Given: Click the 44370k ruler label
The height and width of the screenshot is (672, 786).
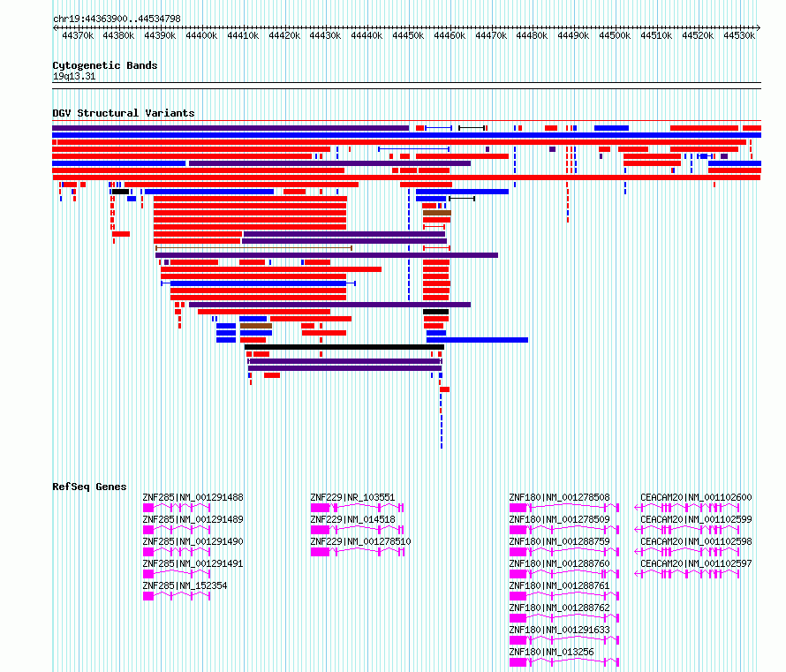Looking at the screenshot, I should (x=78, y=35).
